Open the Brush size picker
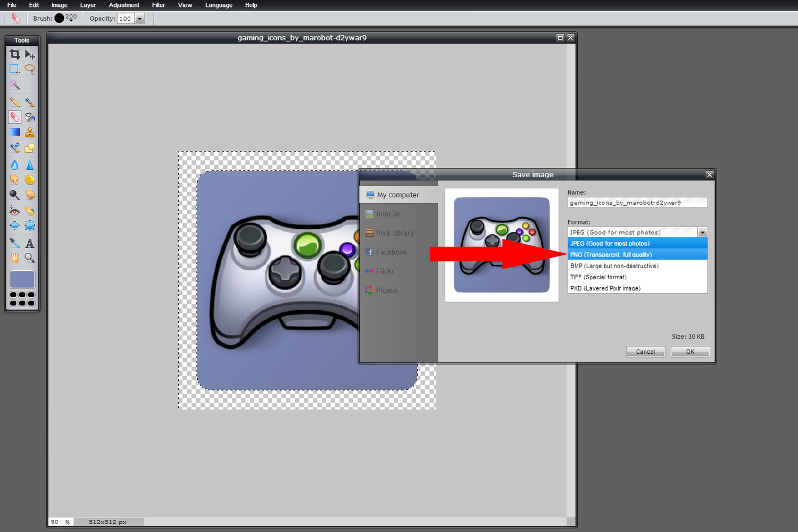Viewport: 798px width, 532px height. pyautogui.click(x=65, y=18)
